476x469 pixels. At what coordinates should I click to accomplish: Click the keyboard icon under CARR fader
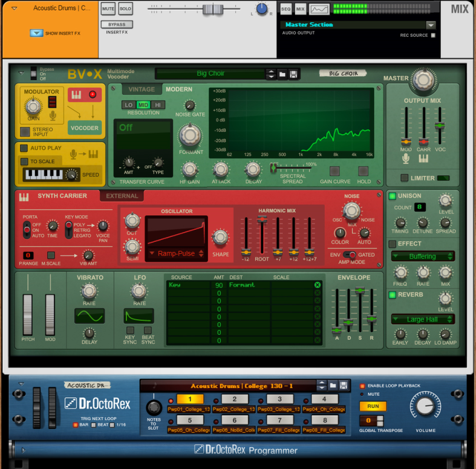(x=423, y=158)
